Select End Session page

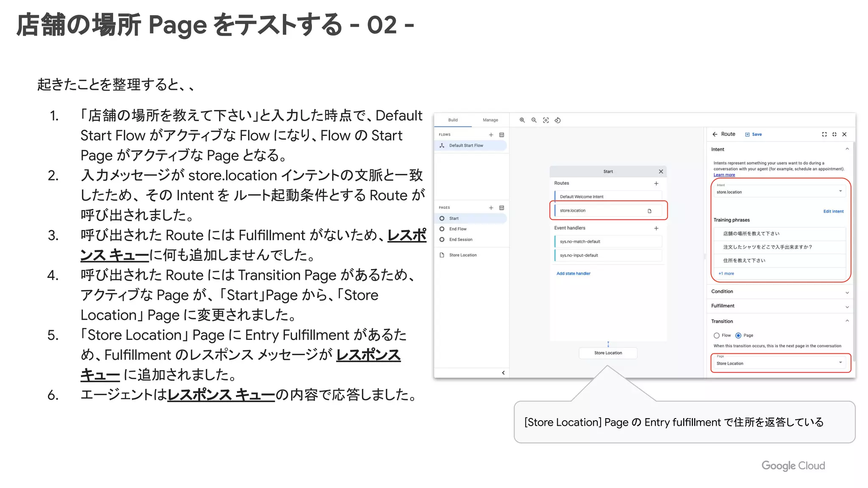pos(471,239)
